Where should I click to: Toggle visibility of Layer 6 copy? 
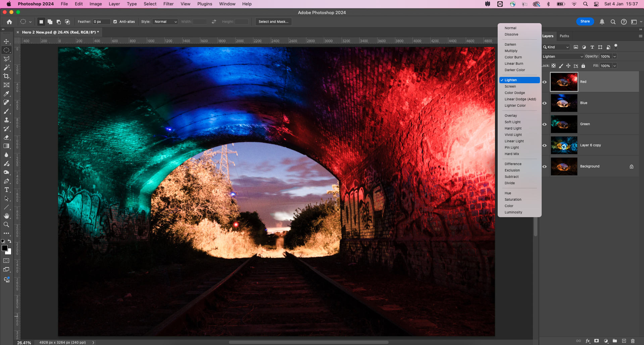[545, 145]
